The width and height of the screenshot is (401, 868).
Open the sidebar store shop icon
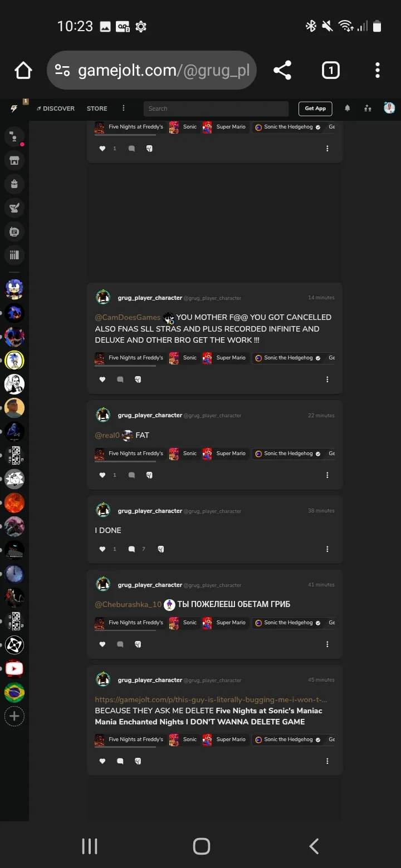[14, 160]
